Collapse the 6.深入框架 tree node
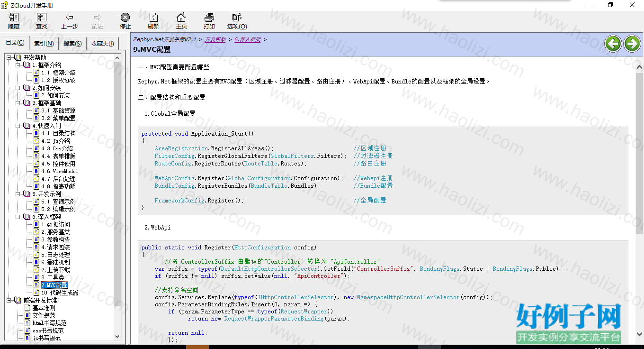Image resolution: width=644 pixels, height=349 pixels. click(x=18, y=217)
